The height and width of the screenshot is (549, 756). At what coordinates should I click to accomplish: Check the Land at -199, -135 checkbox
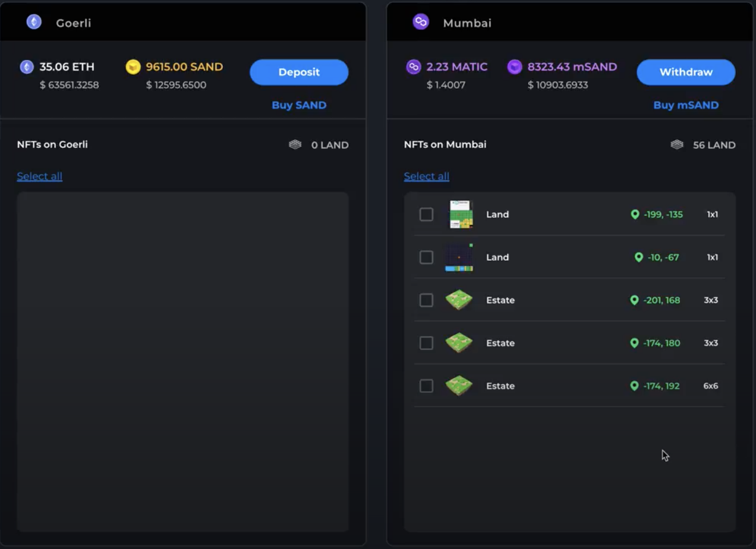click(x=426, y=214)
